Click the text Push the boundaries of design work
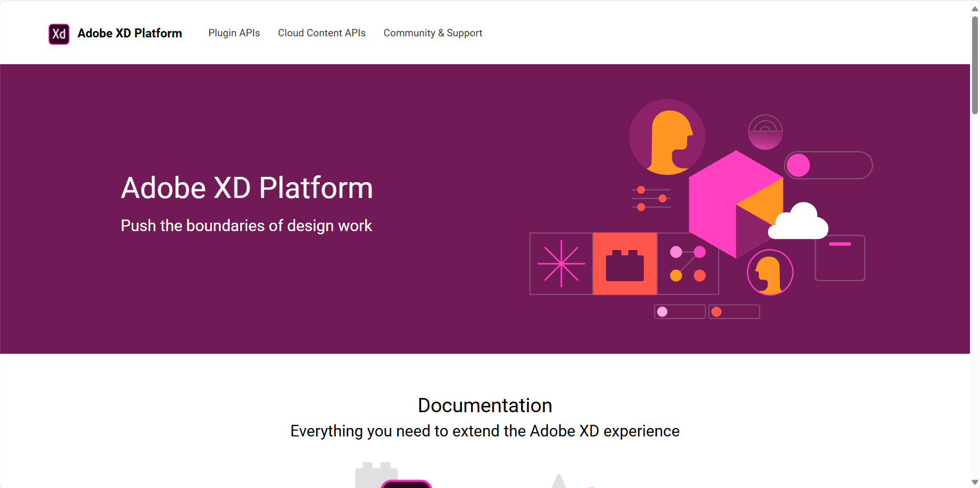The width and height of the screenshot is (980, 488). (247, 226)
